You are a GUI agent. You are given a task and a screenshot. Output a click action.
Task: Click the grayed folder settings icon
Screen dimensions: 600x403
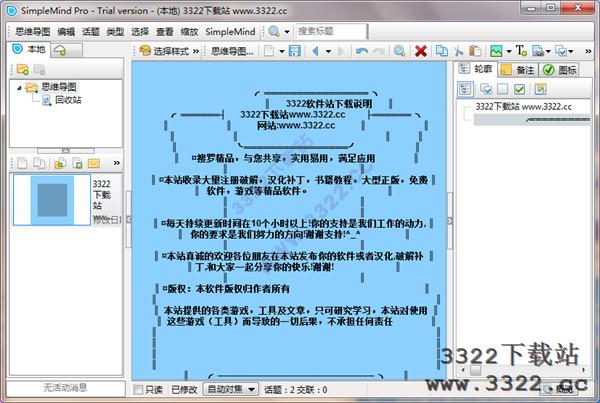39,69
